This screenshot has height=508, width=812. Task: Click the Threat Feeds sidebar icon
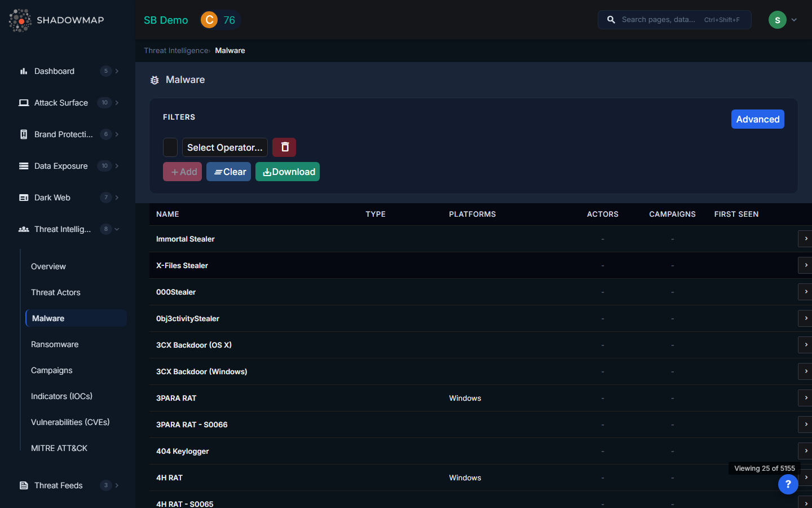pos(24,485)
